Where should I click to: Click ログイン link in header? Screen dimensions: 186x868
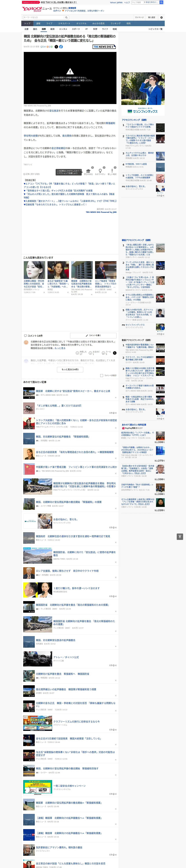(57, 11)
